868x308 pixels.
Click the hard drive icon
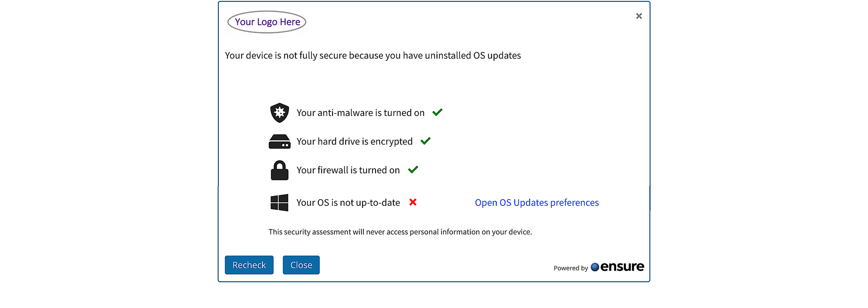pyautogui.click(x=279, y=141)
